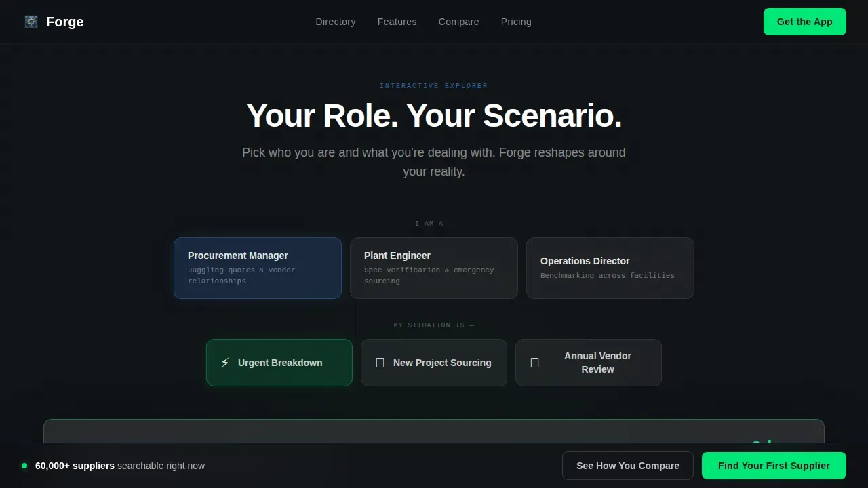Click the lightning bolt icon on Urgent Breakdown
Viewport: 868px width, 488px height.
[x=225, y=363]
